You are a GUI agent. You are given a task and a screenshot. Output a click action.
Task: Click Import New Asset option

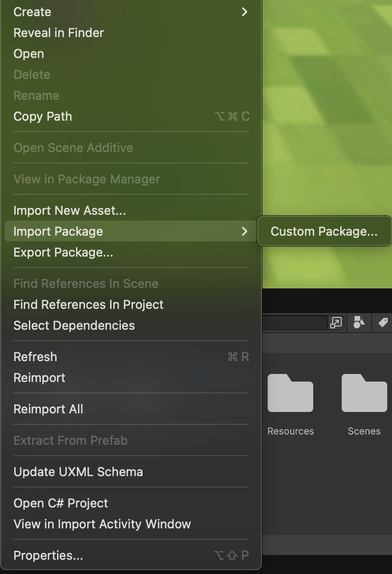pyautogui.click(x=70, y=210)
